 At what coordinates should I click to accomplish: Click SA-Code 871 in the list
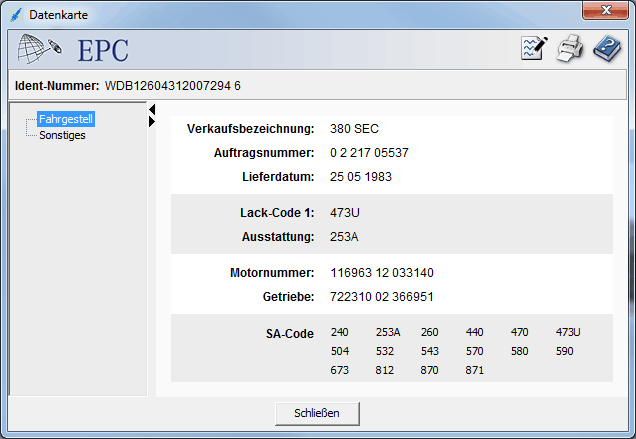[x=474, y=370]
